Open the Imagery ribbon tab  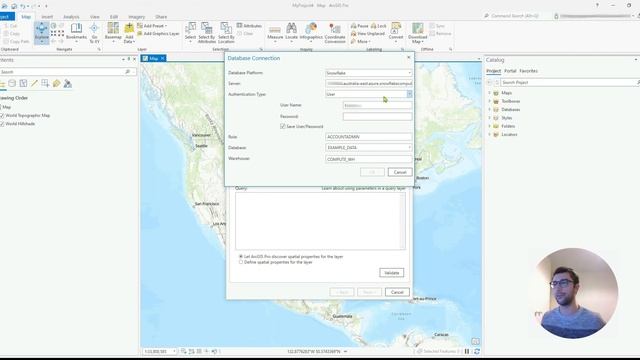136,17
